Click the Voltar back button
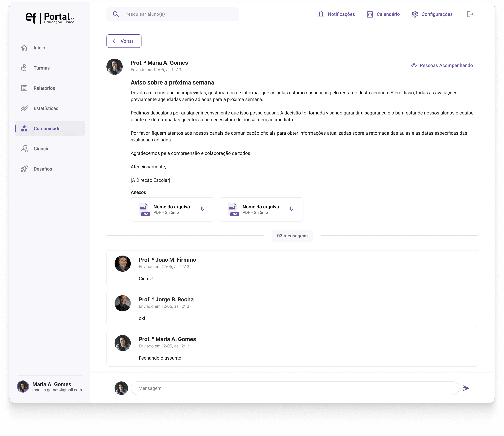 click(x=124, y=41)
